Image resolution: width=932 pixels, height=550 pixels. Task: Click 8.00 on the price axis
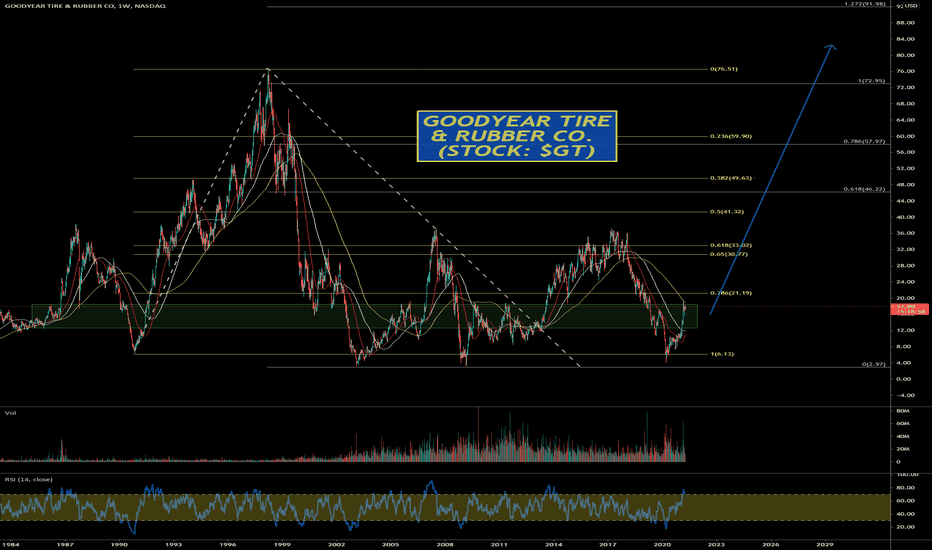903,347
